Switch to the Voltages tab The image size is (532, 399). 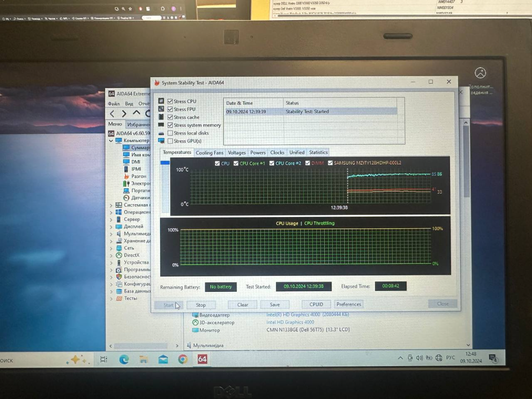point(237,153)
